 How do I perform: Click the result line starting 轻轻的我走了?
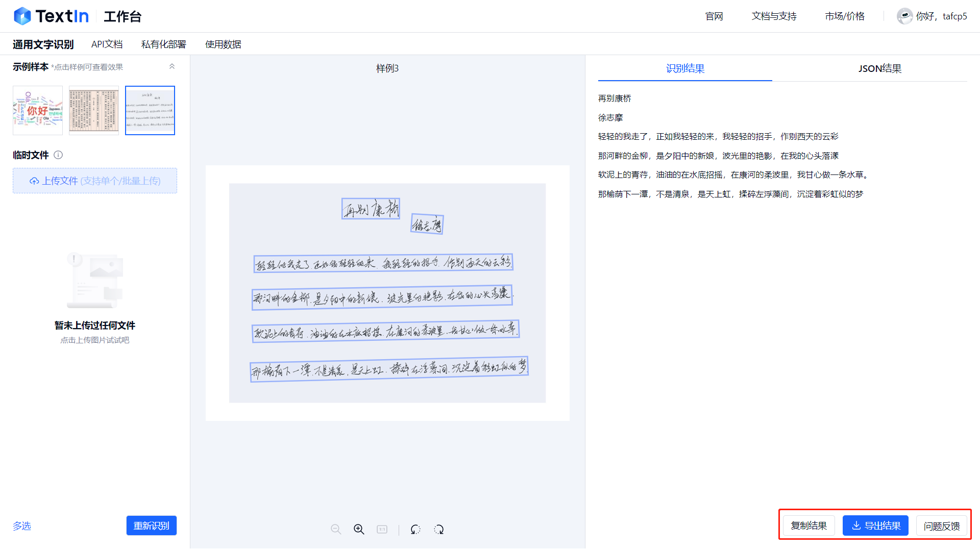(718, 137)
